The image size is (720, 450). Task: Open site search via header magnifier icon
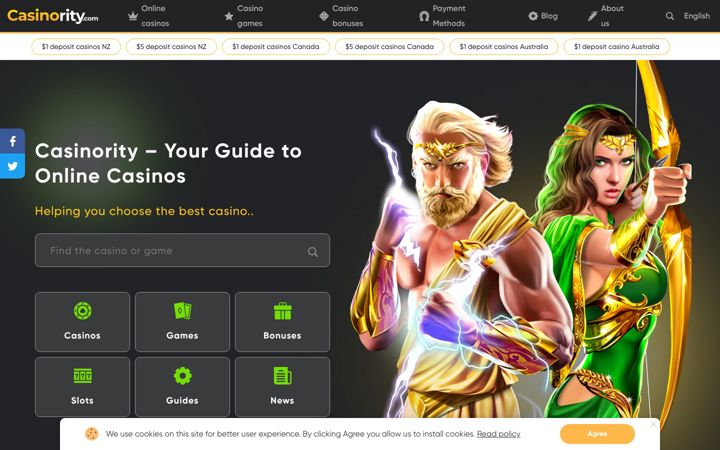point(669,16)
